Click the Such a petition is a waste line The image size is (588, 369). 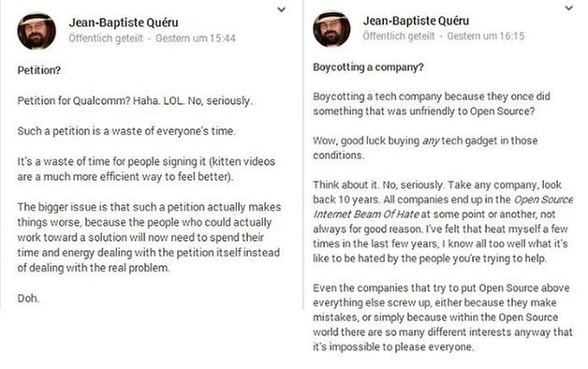click(x=126, y=131)
